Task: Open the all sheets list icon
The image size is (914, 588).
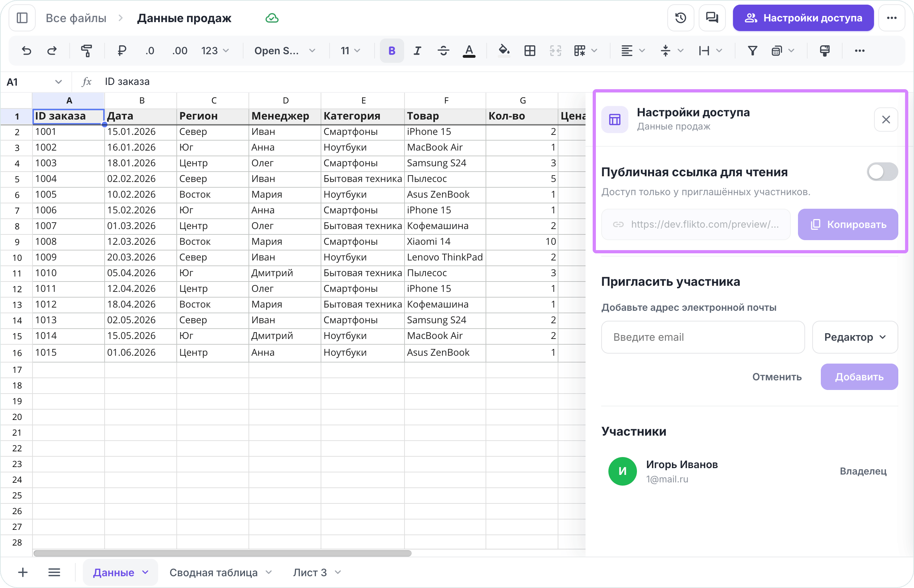Action: (54, 572)
